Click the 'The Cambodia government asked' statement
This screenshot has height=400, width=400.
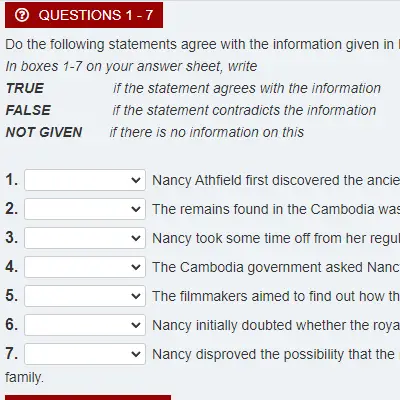point(276,267)
